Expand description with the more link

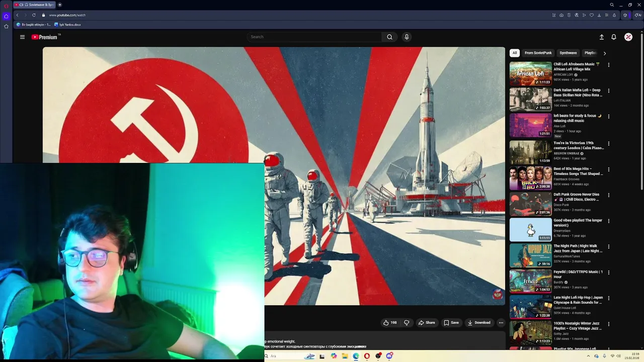[x=361, y=346]
